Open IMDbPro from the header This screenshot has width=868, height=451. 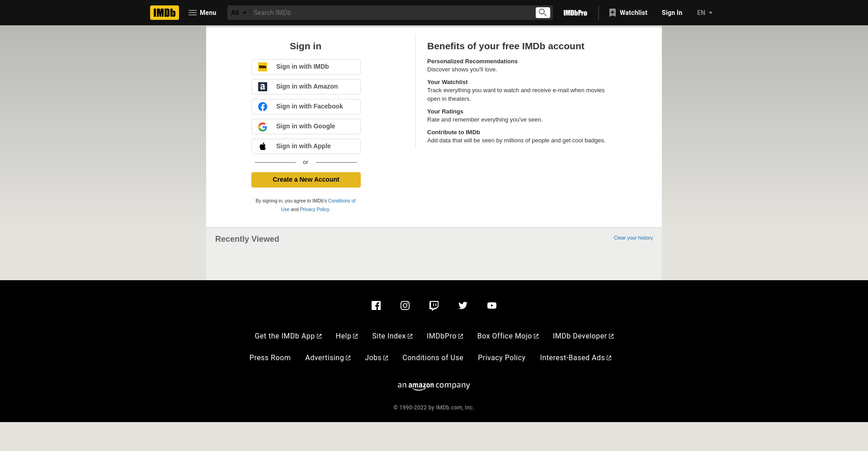click(575, 13)
